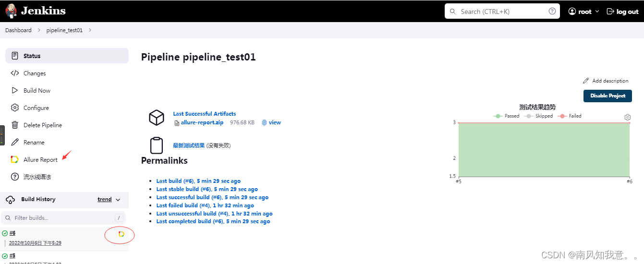Click the Dashboard breadcrumb
This screenshot has width=644, height=264.
point(18,30)
